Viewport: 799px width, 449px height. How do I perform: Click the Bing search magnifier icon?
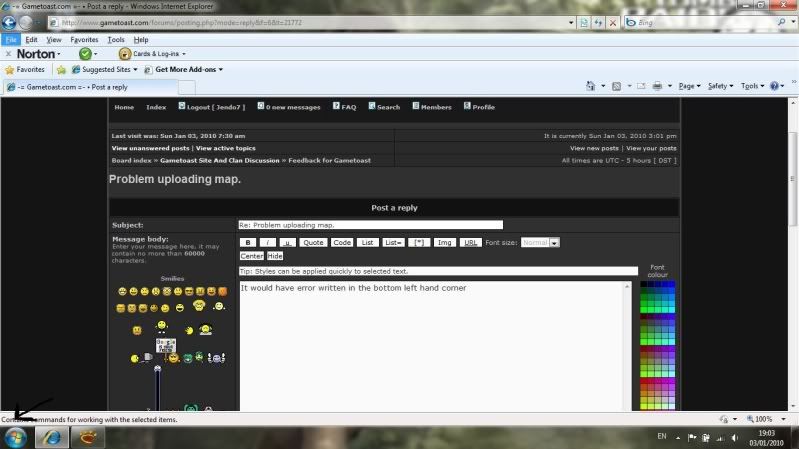(782, 22)
